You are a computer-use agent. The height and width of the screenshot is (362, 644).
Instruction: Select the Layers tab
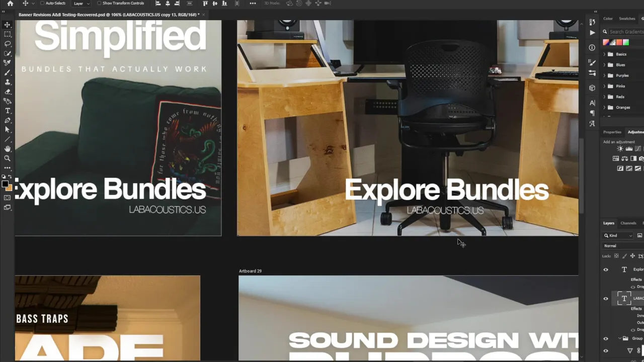point(609,223)
